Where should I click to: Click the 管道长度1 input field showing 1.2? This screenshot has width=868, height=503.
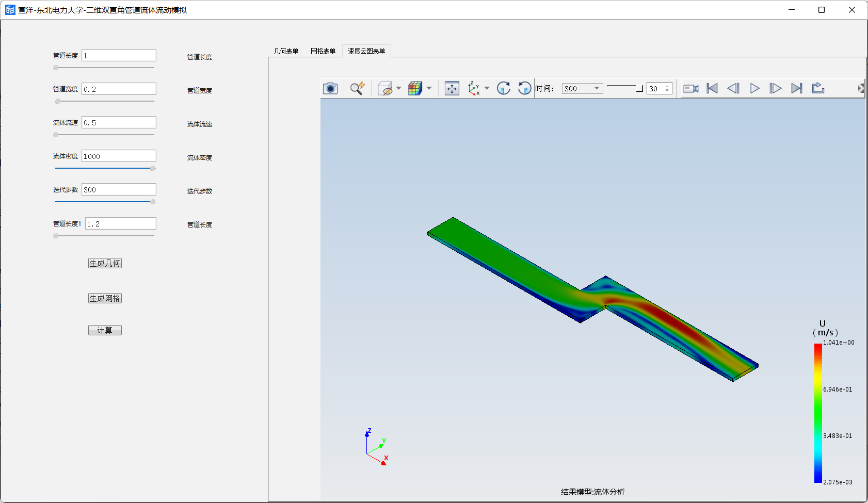pyautogui.click(x=121, y=224)
